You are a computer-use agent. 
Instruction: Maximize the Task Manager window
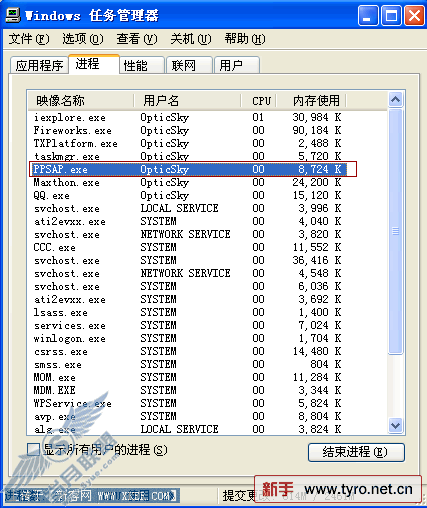tap(391, 15)
